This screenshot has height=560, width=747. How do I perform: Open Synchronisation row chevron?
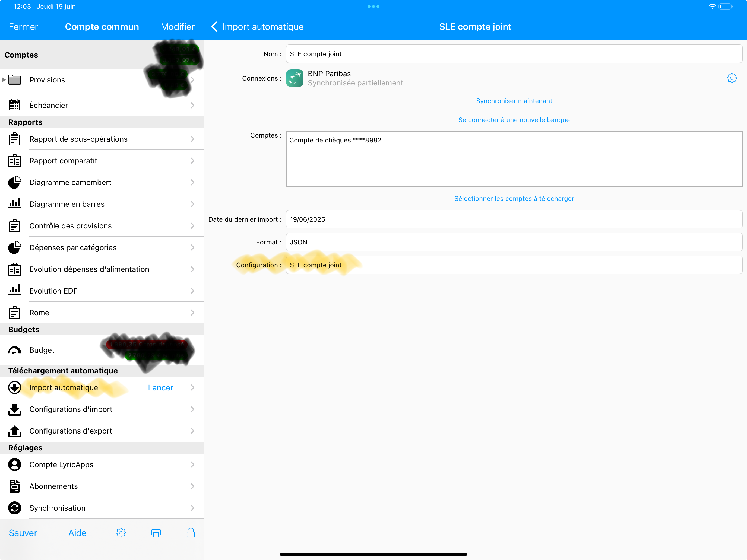coord(192,508)
